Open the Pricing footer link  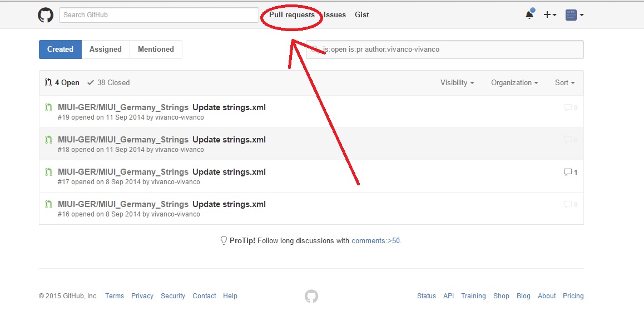[573, 296]
